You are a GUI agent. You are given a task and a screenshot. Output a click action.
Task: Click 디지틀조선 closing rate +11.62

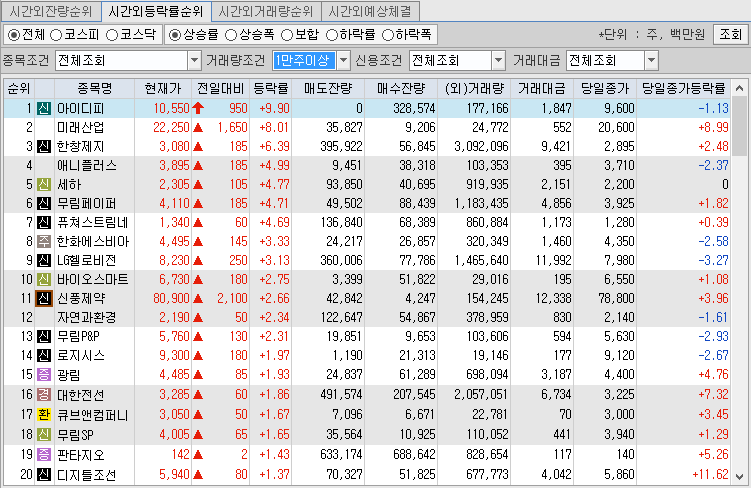click(x=710, y=475)
